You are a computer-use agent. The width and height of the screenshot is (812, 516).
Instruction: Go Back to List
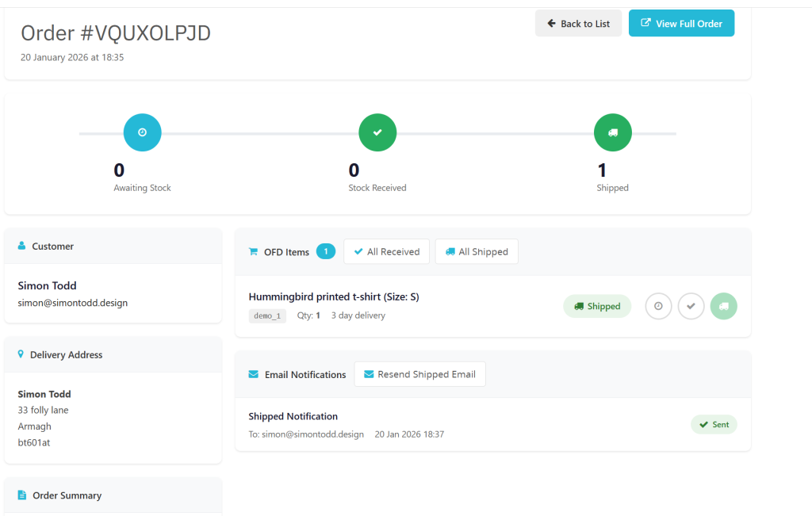point(578,24)
